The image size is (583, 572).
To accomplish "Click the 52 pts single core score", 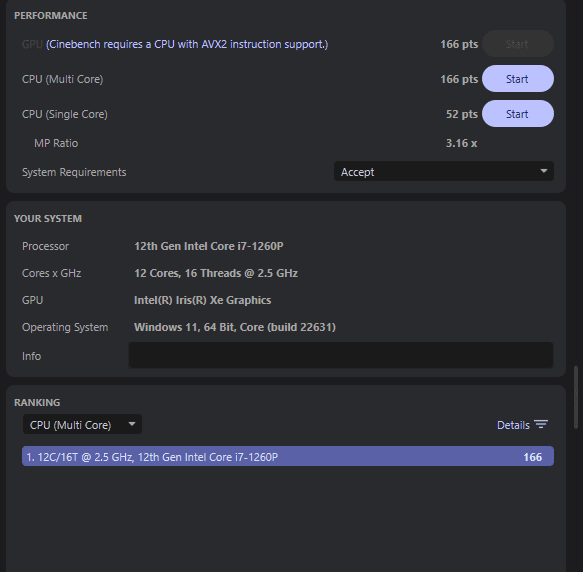I will tap(461, 114).
